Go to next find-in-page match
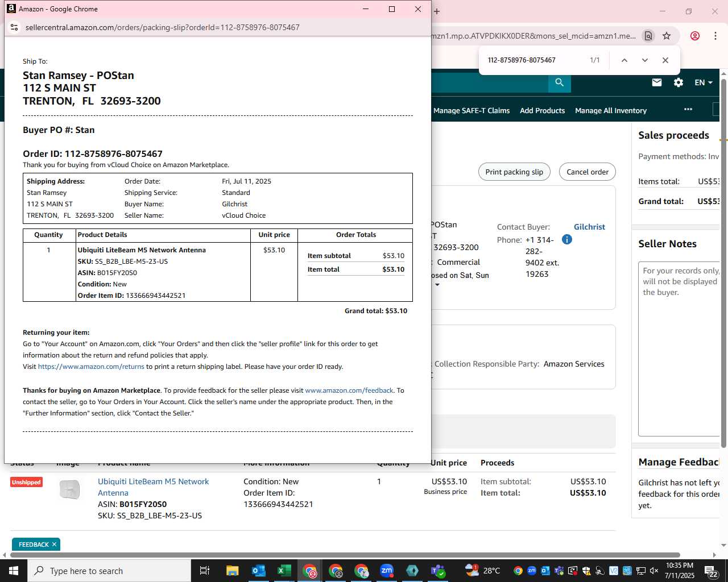Viewport: 728px width, 582px height. point(644,60)
